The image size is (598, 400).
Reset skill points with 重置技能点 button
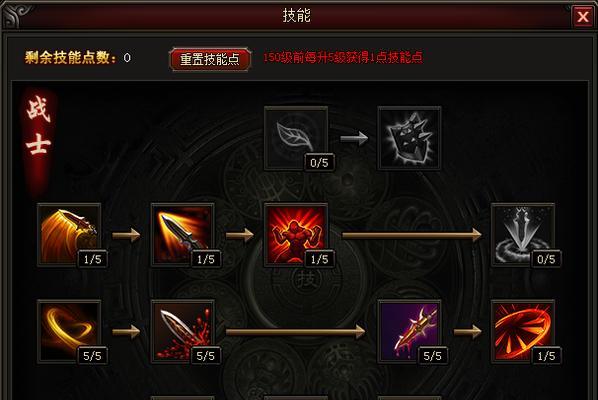click(210, 59)
